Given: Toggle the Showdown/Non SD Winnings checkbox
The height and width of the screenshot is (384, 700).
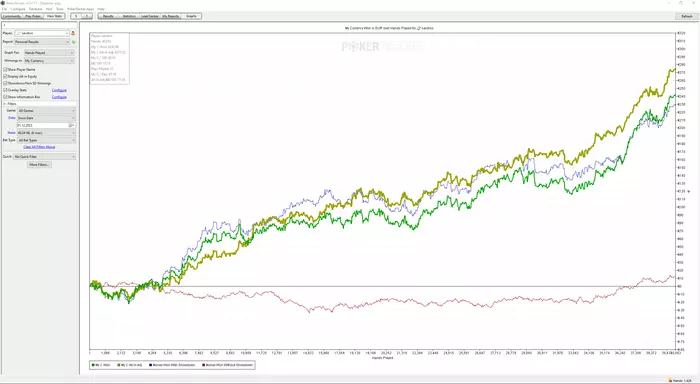Looking at the screenshot, I should coord(5,83).
